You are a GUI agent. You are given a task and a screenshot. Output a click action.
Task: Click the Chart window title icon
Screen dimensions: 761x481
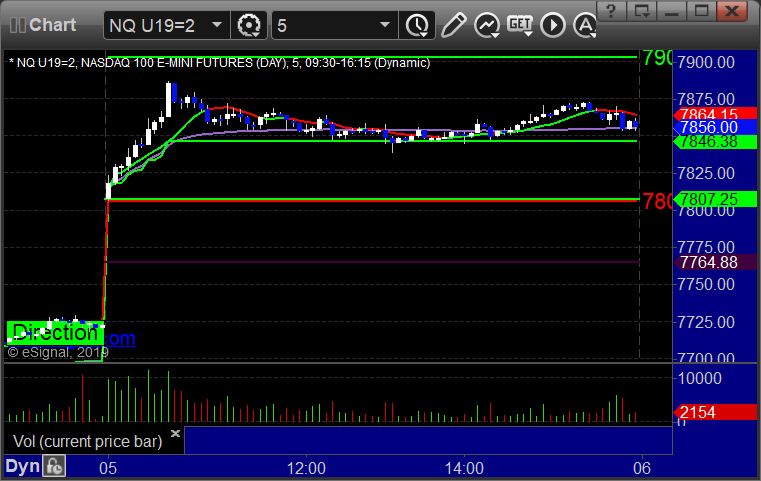coord(17,25)
